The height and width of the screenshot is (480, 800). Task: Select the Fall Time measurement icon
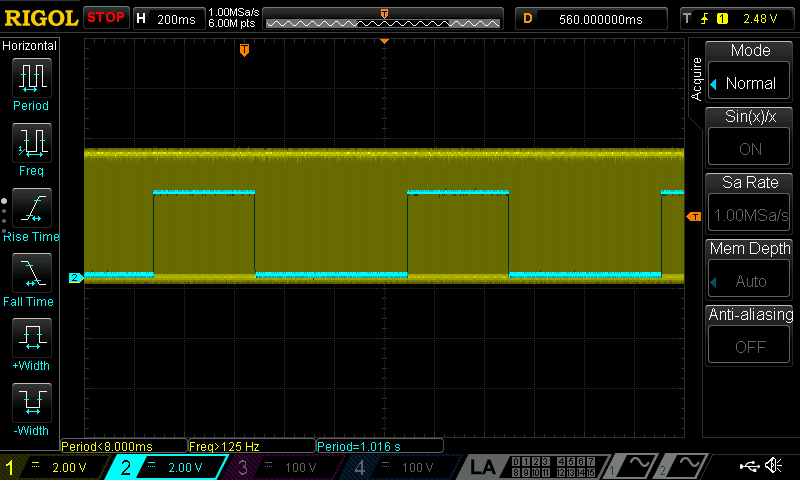pyautogui.click(x=31, y=272)
